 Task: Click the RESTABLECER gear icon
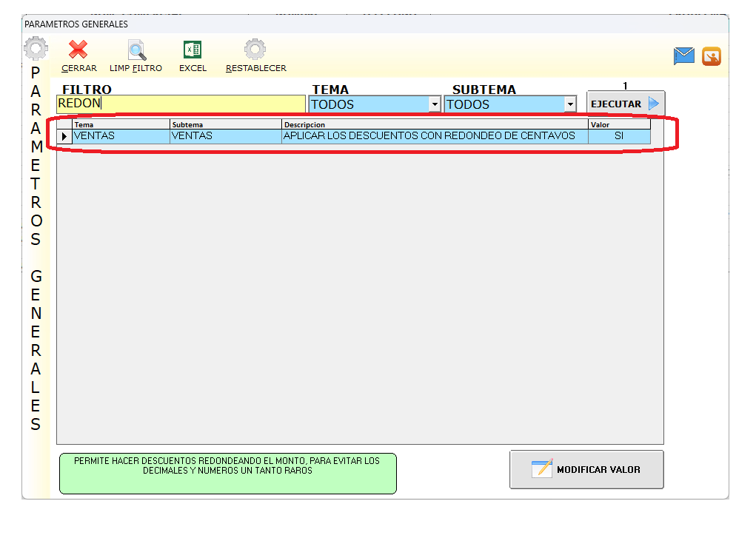(x=255, y=50)
